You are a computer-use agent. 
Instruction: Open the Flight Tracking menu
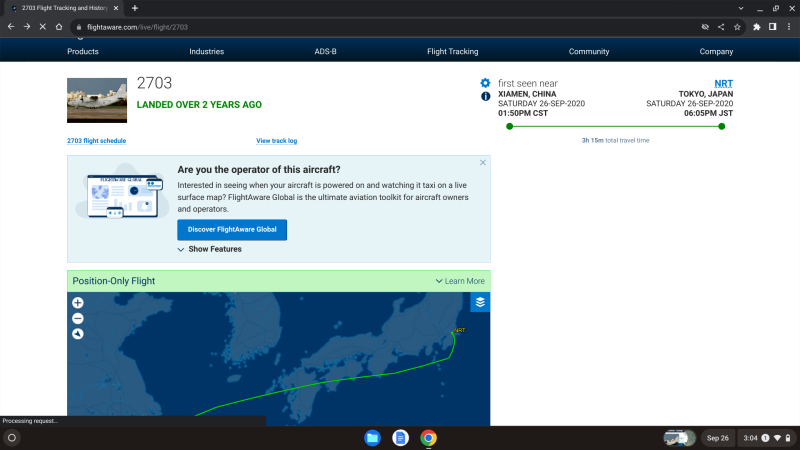point(453,52)
